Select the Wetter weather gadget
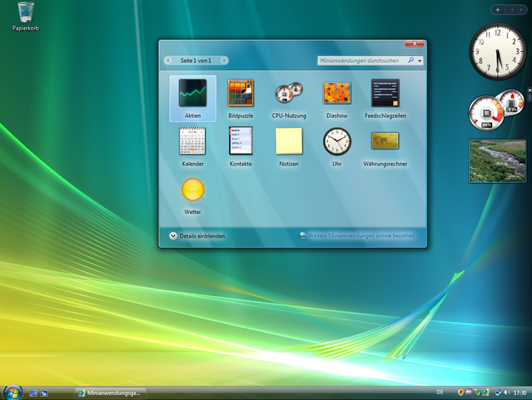The image size is (532, 400). pos(192,195)
